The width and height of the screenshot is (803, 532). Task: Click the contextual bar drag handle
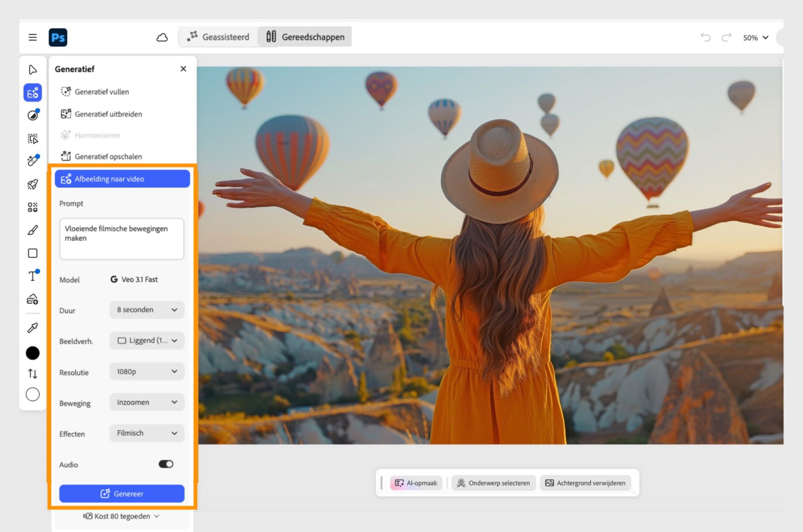381,483
